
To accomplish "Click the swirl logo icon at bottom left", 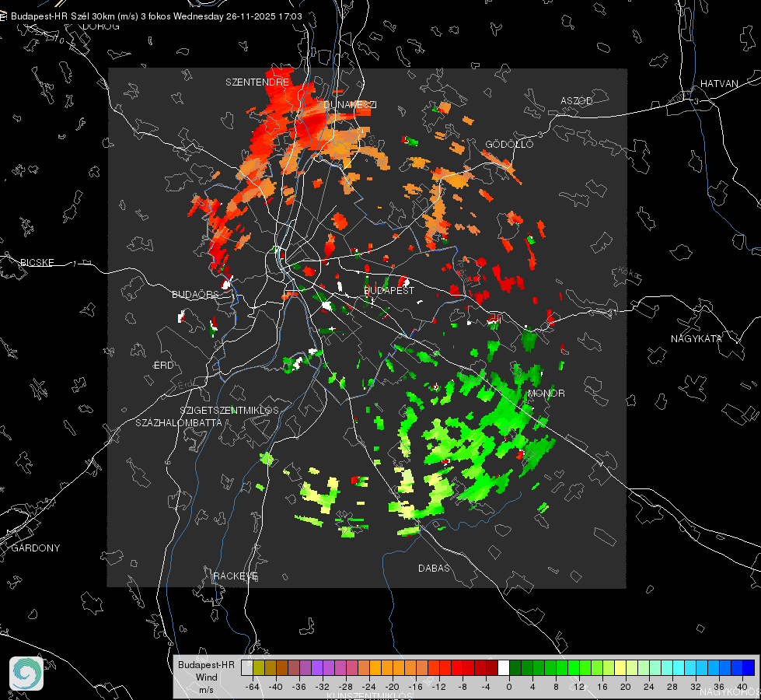I will (x=26, y=674).
